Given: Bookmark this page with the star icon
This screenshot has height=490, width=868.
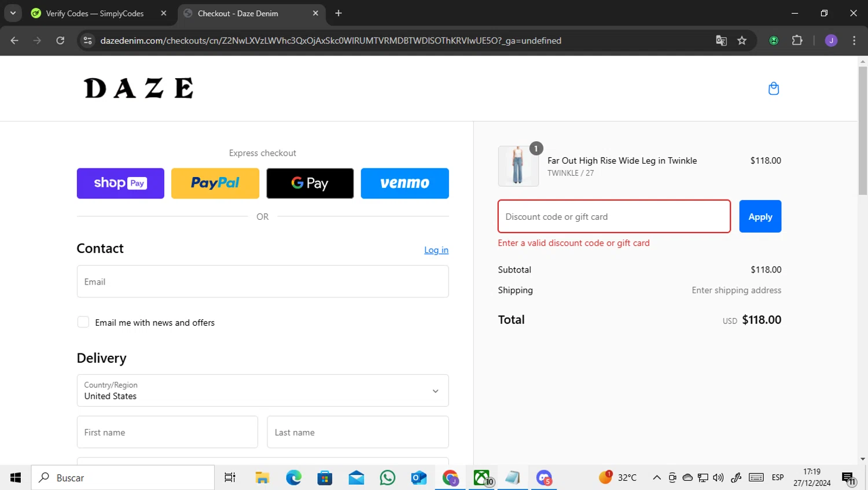Looking at the screenshot, I should click(742, 40).
